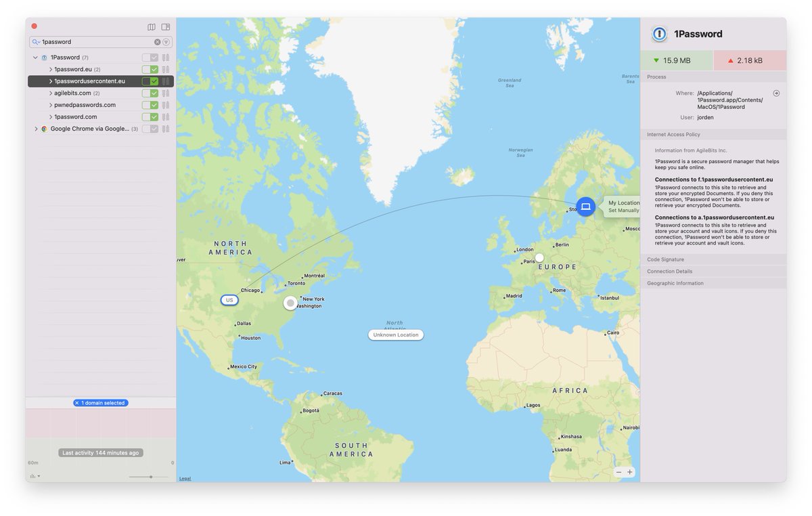Zoom out the map with minus button

618,472
